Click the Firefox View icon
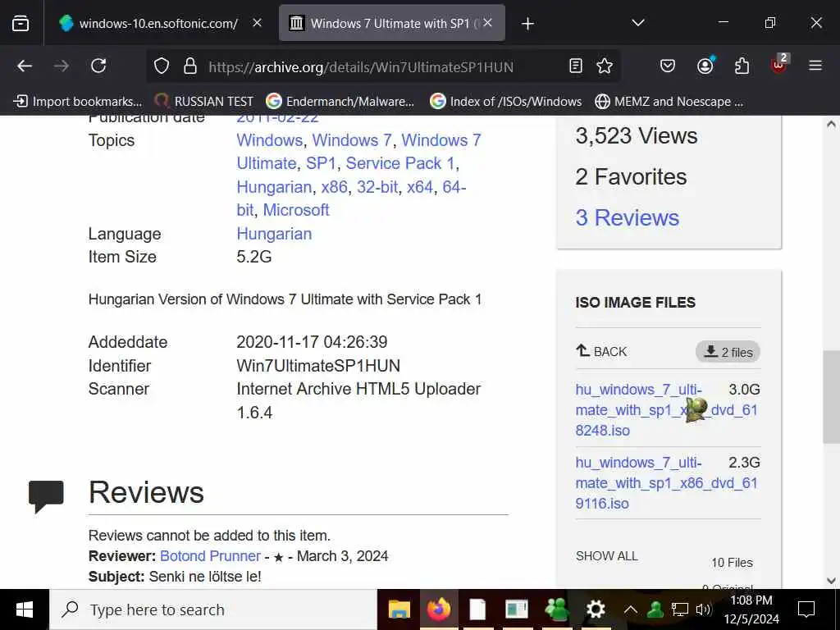The image size is (840, 630). click(21, 23)
